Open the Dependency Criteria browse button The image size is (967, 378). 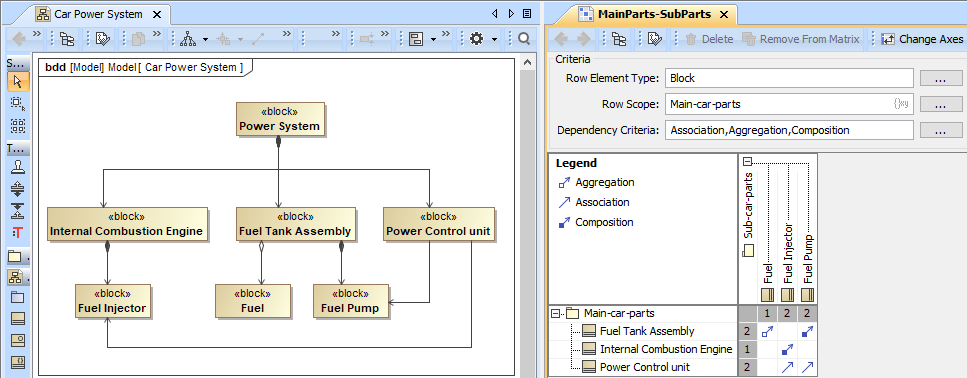940,130
